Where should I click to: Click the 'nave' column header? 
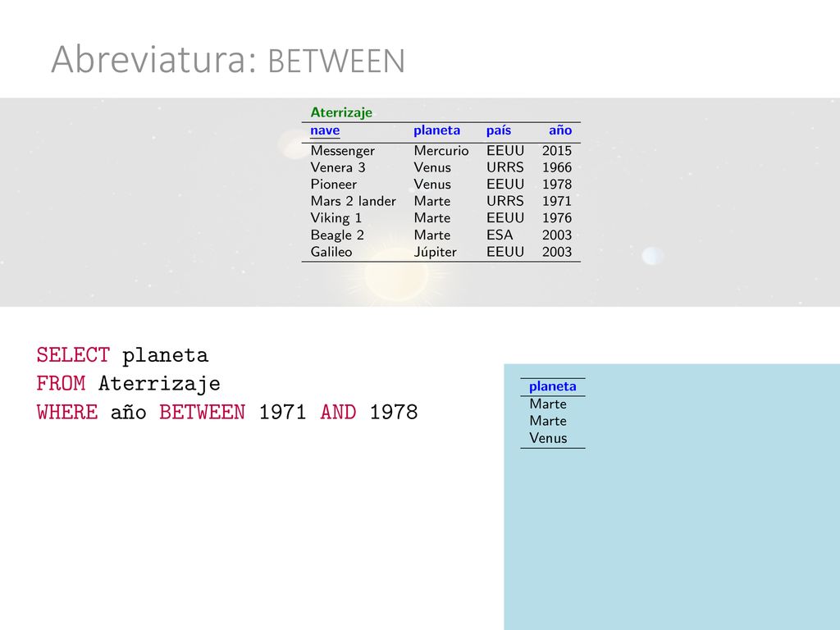(x=325, y=130)
